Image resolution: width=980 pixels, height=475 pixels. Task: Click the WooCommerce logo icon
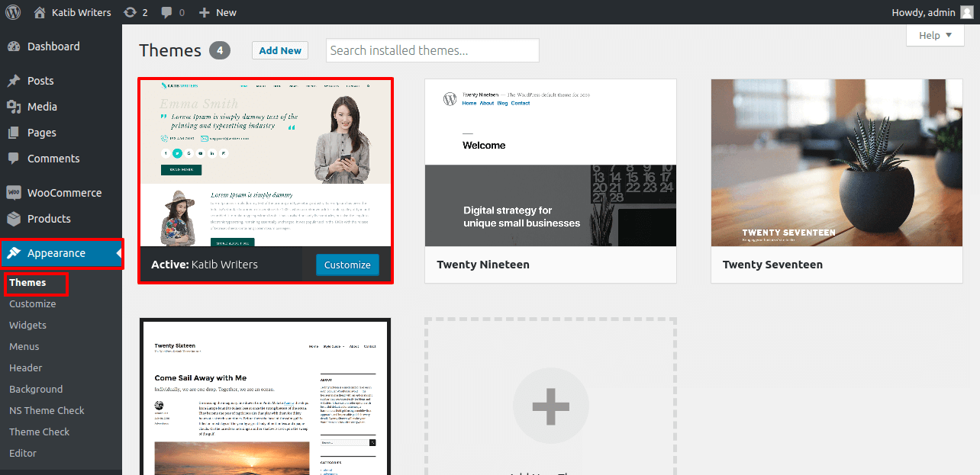tap(14, 193)
